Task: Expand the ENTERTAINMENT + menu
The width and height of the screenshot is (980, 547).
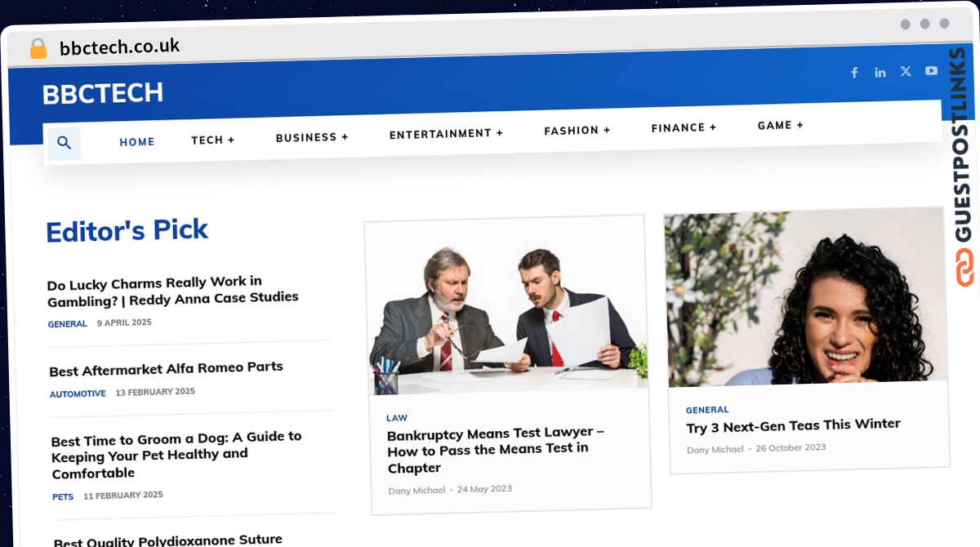Action: [x=446, y=134]
